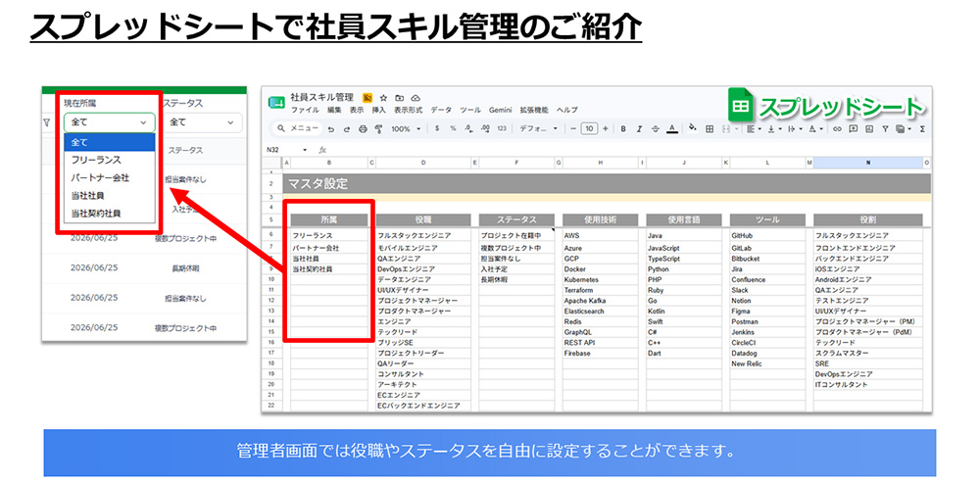This screenshot has width=980, height=482.
Task: Select cell containing フルスタックエンジニア under 役職
Action: coord(421,236)
